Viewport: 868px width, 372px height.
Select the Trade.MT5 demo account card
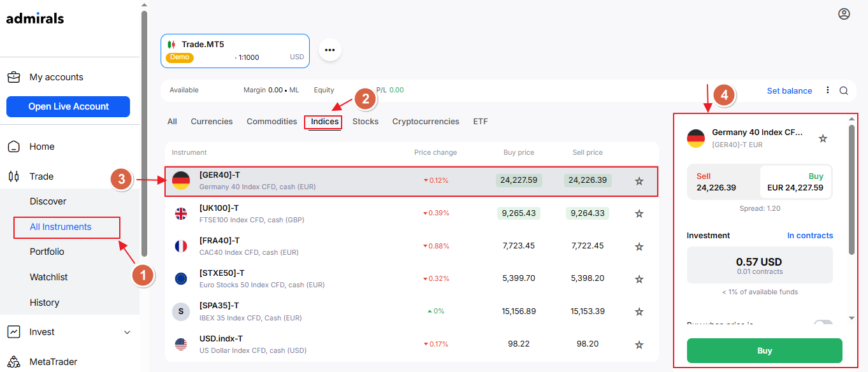click(x=235, y=51)
